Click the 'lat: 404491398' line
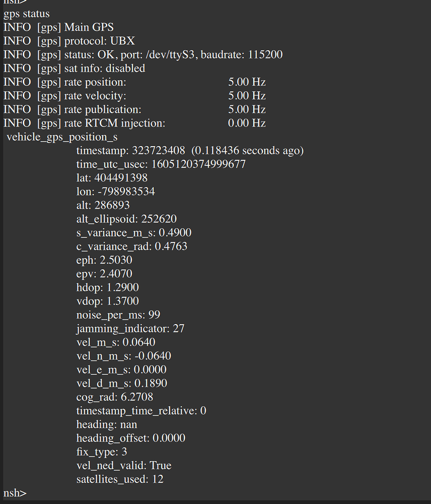This screenshot has height=504, width=431. 112,178
